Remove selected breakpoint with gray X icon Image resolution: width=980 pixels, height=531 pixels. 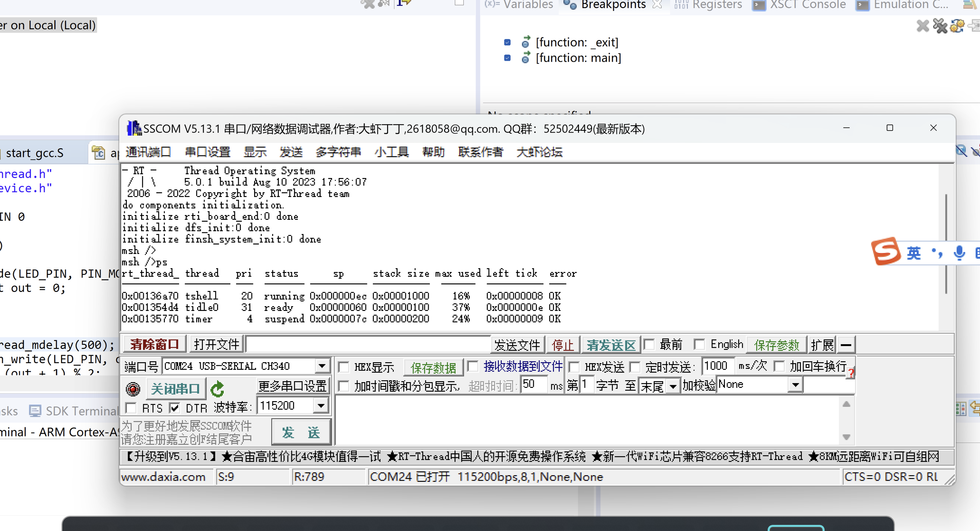923,26
